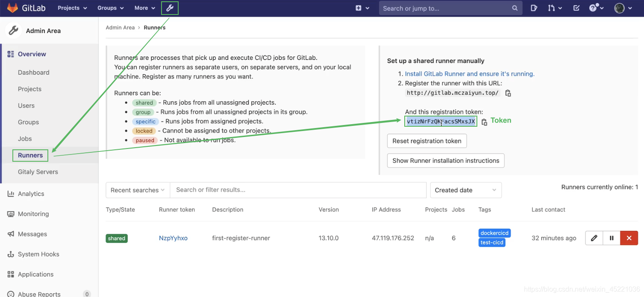The width and height of the screenshot is (644, 297).
Task: Open Gitaly Servers in the sidebar
Action: [38, 172]
